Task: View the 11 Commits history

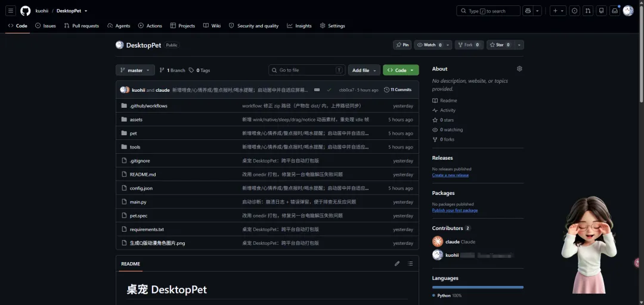Action: [398, 89]
